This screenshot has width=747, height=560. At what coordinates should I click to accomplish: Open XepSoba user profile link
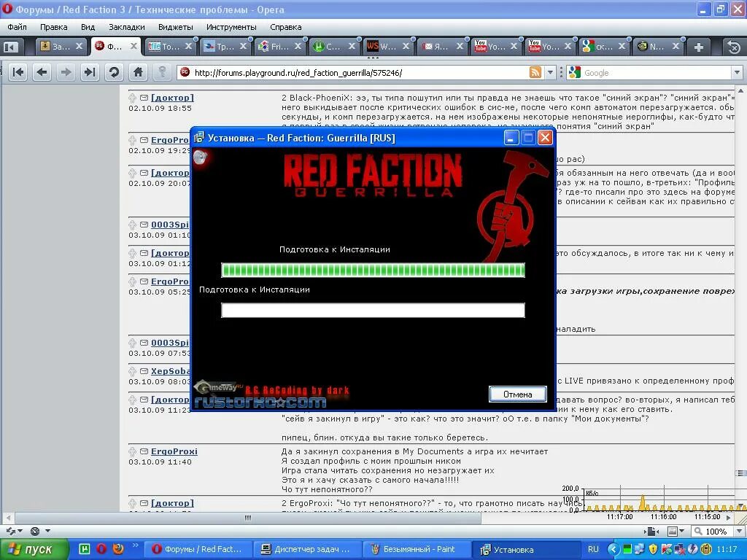(170, 371)
